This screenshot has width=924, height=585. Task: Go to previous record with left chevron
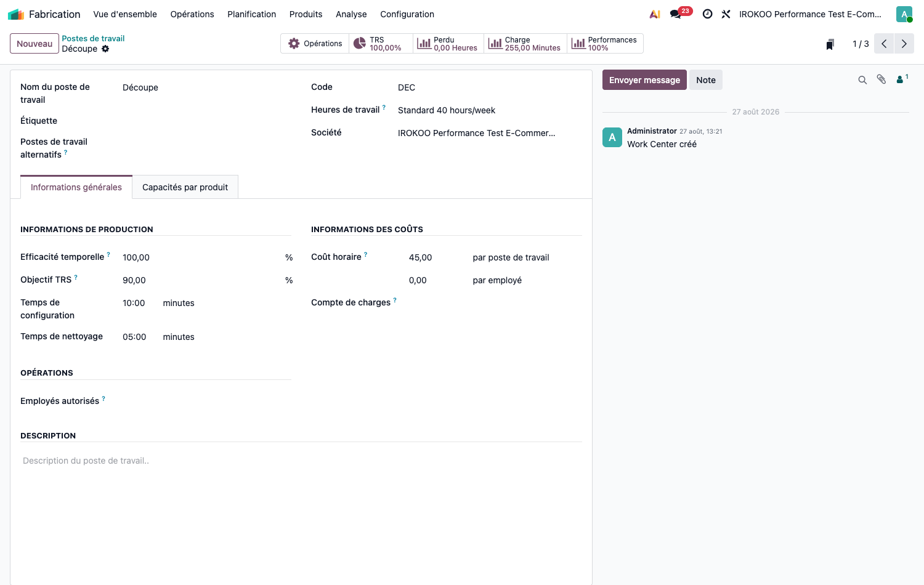click(x=884, y=44)
